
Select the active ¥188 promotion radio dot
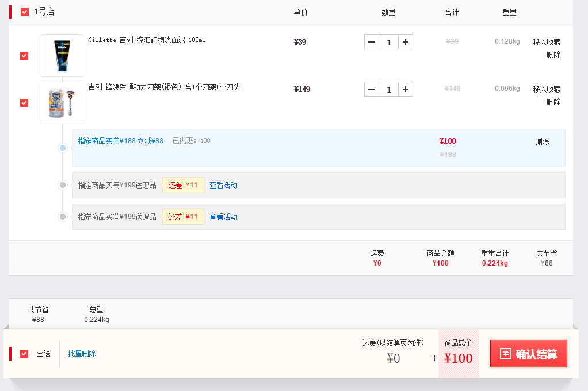click(63, 148)
